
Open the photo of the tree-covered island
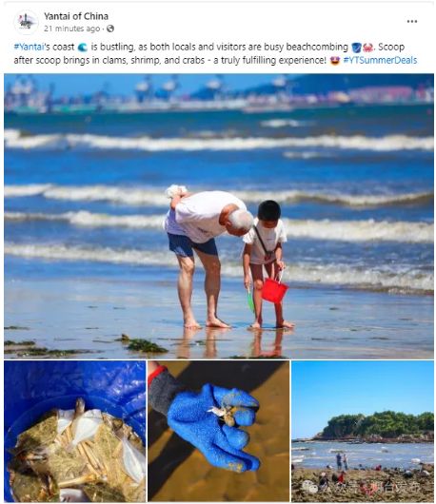coord(363,432)
